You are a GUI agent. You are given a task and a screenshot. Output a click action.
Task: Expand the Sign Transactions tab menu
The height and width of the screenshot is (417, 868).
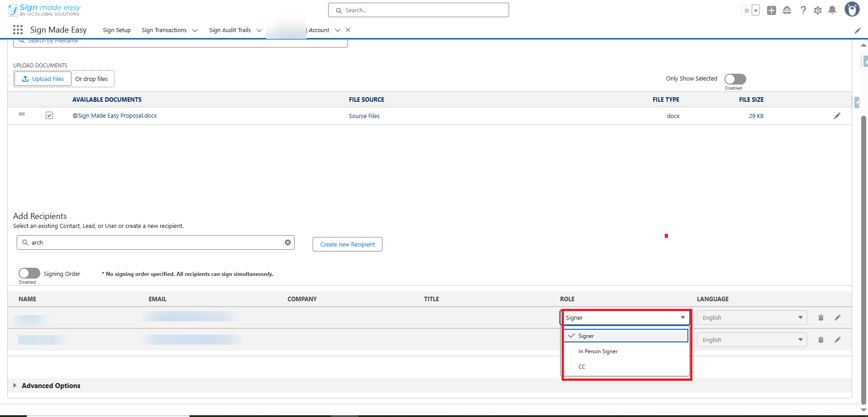pos(195,30)
